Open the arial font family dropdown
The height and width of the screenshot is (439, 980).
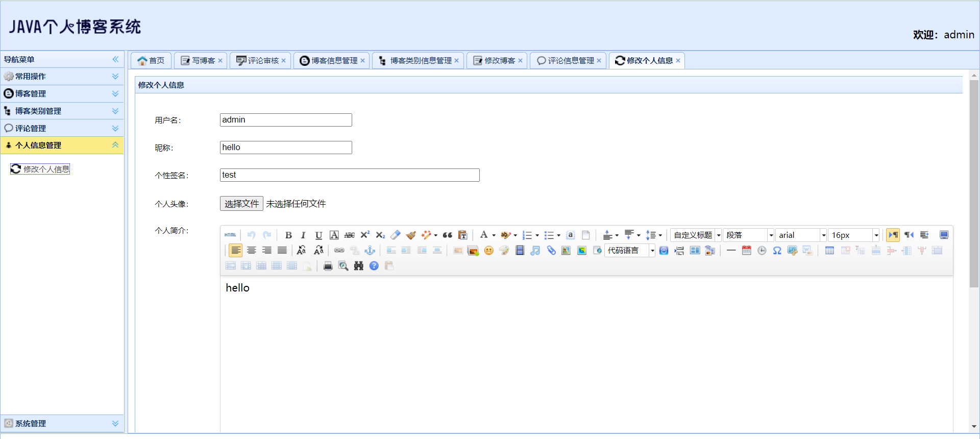[801, 235]
